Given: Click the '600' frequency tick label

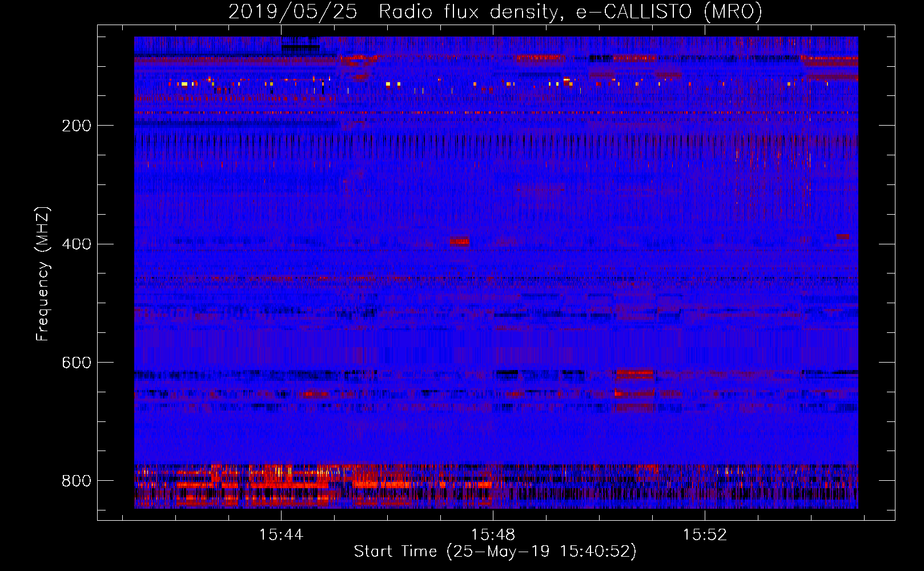Looking at the screenshot, I should 77,363.
